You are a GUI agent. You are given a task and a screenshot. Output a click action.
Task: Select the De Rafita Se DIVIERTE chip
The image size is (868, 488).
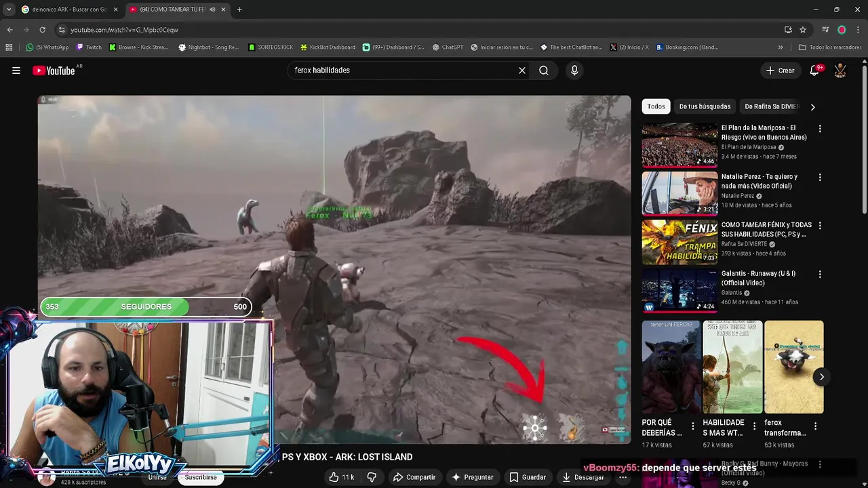(x=772, y=106)
